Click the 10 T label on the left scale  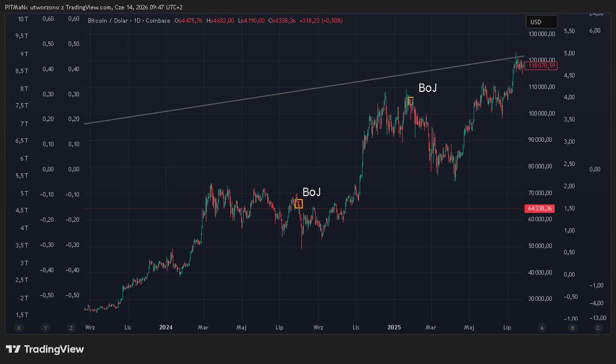tap(23, 19)
